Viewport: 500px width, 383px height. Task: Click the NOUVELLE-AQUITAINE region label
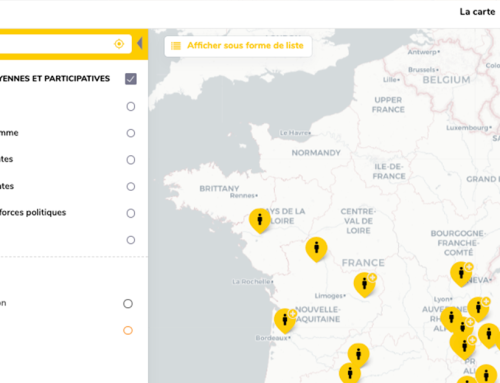click(x=318, y=314)
